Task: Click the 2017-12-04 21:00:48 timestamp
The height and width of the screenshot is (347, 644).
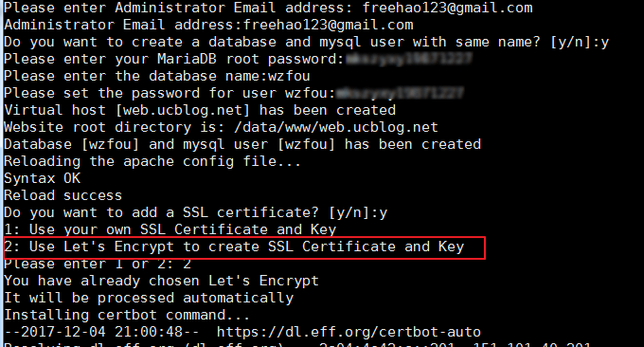Action: click(x=110, y=332)
